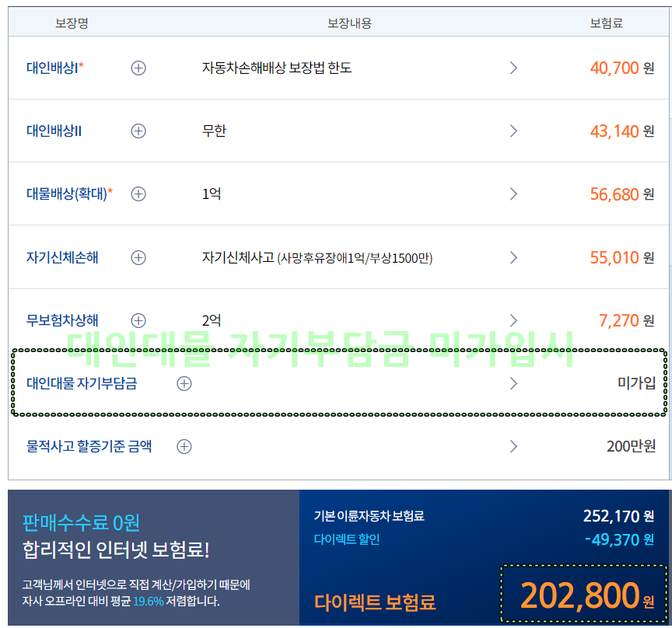
Task: Click the 다이렉트 할인 label
Action: point(347,539)
